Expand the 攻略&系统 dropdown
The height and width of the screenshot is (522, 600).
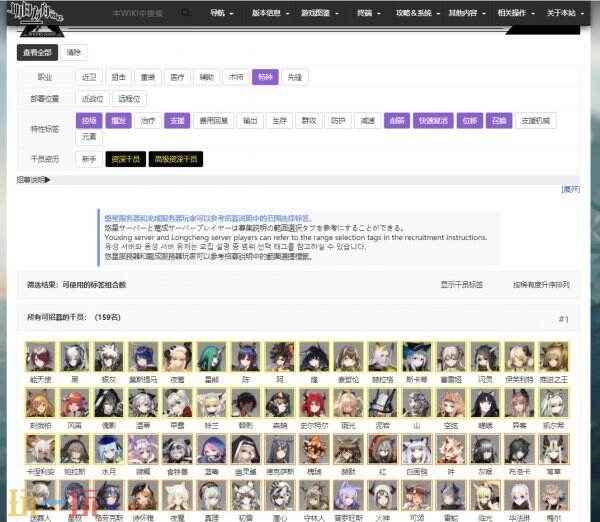[417, 13]
